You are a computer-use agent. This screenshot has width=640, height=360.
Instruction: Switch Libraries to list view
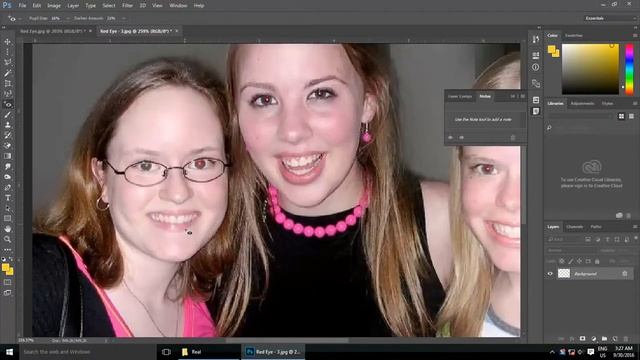(631, 117)
